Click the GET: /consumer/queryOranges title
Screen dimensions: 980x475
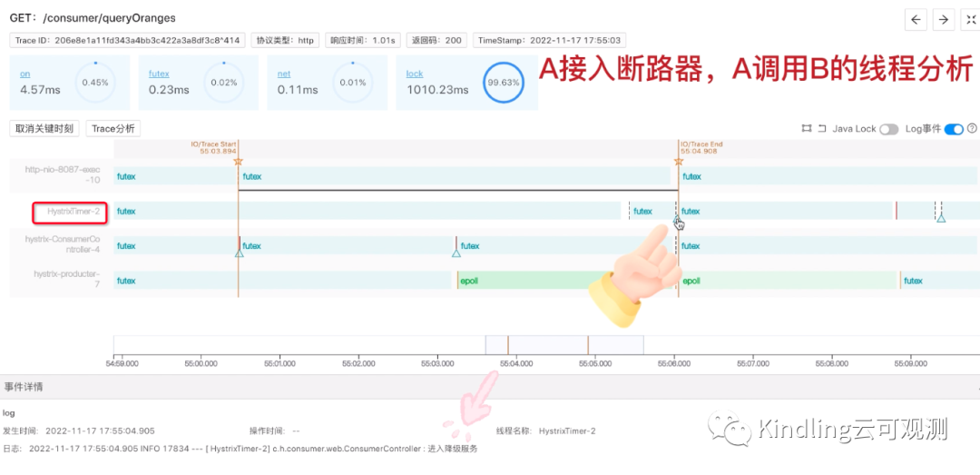(93, 18)
